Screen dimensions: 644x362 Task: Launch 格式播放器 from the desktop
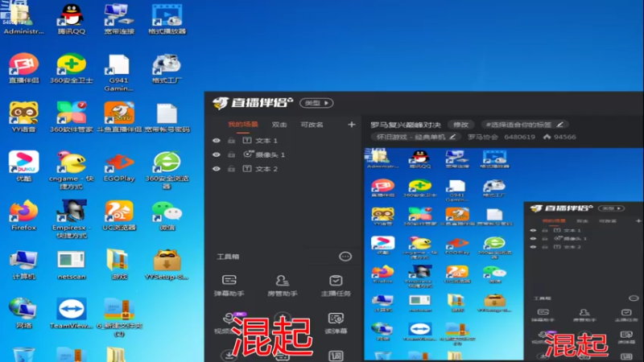click(x=167, y=19)
